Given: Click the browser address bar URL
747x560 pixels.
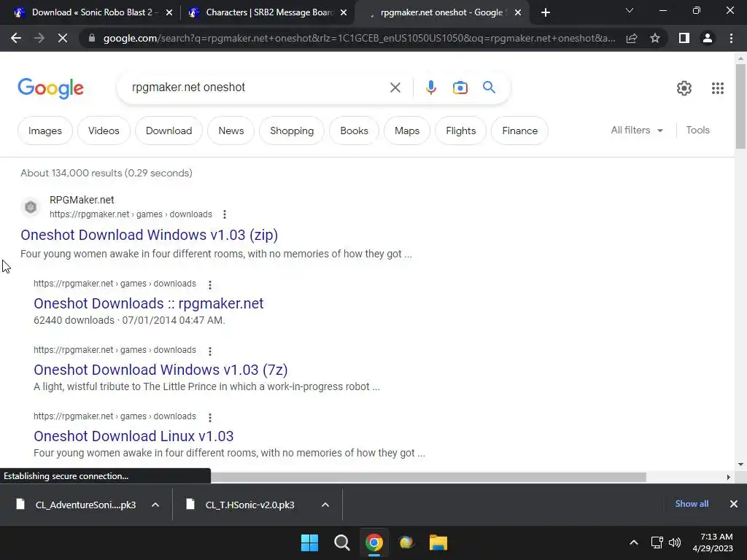Looking at the screenshot, I should point(359,38).
